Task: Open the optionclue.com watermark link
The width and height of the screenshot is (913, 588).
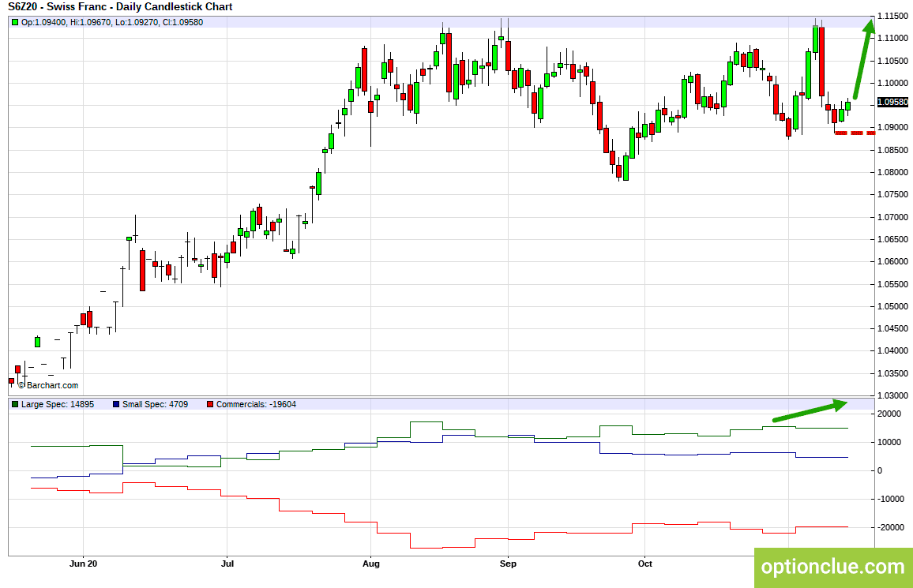Action: point(833,567)
